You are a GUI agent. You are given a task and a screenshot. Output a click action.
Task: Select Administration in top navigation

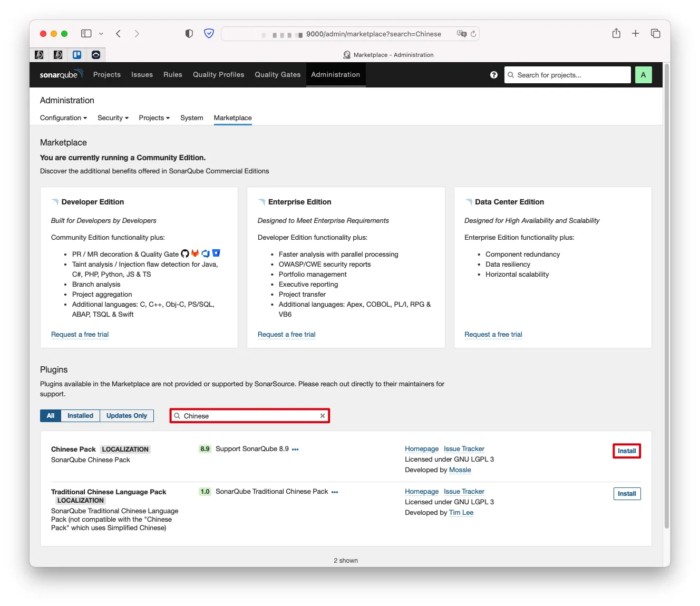pyautogui.click(x=336, y=75)
